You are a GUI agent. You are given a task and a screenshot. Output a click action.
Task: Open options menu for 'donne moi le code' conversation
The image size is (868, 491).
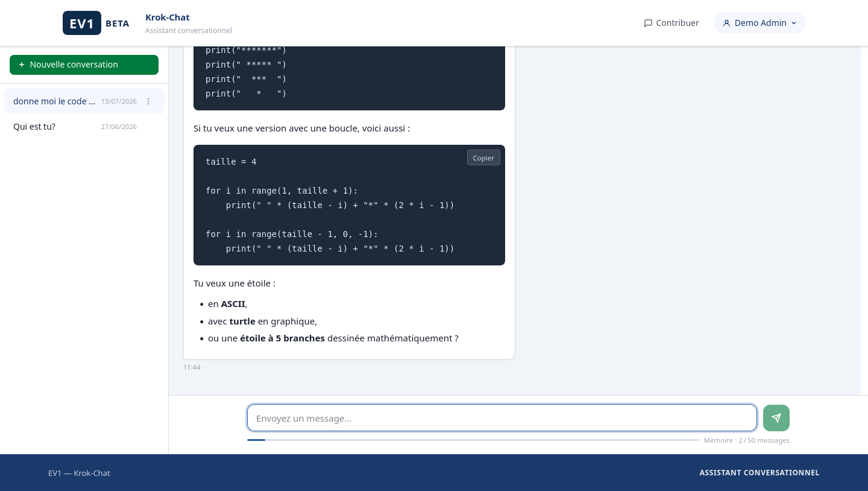click(x=148, y=101)
